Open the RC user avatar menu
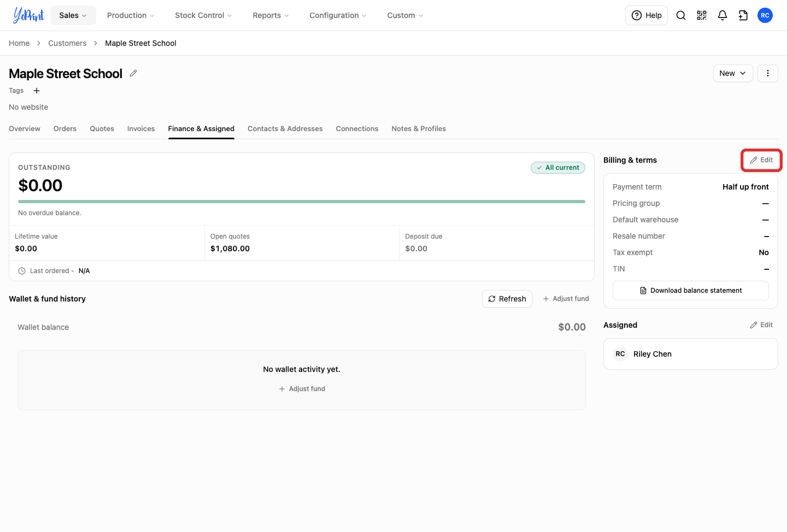Viewport: 787px width, 532px height. 765,15
